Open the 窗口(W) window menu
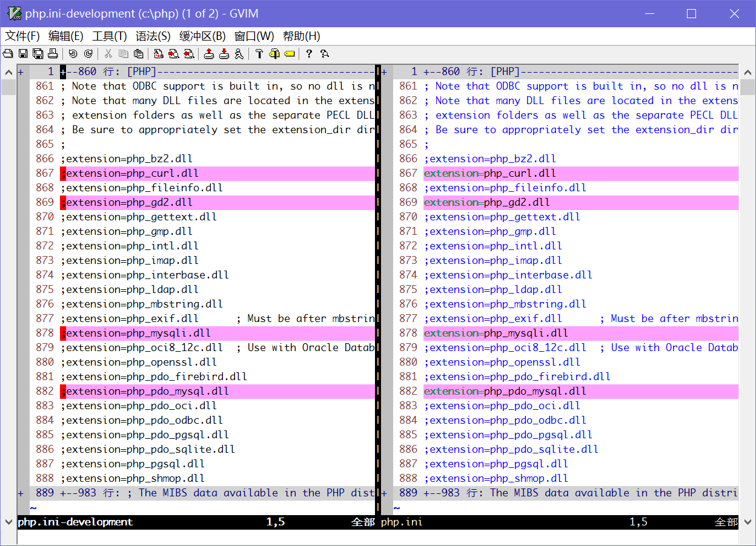The height and width of the screenshot is (546, 756). [254, 36]
